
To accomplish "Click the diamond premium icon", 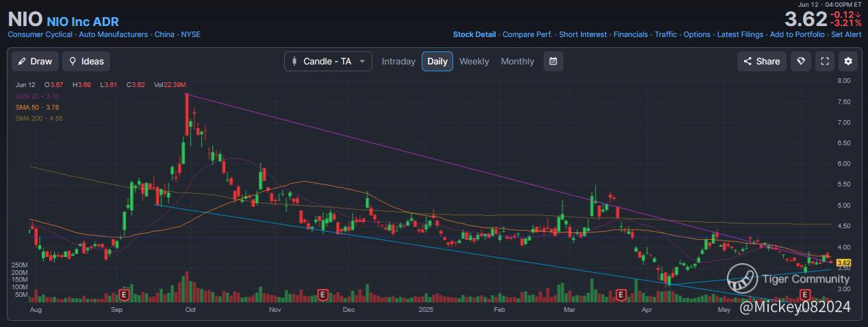I will [801, 61].
